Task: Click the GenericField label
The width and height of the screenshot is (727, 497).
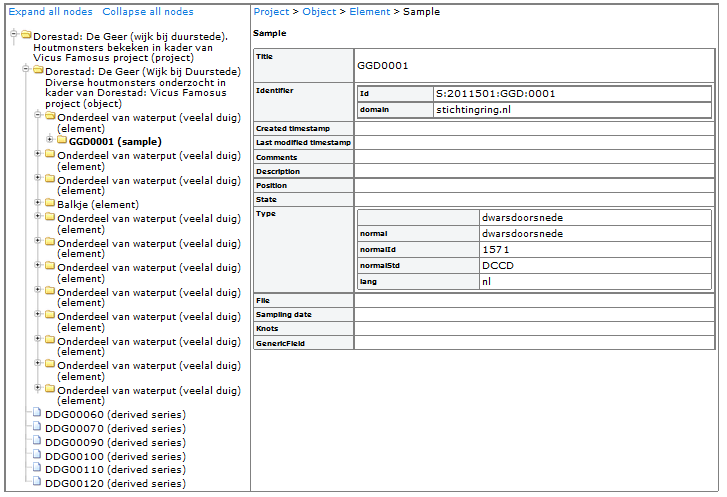Action: click(x=280, y=343)
